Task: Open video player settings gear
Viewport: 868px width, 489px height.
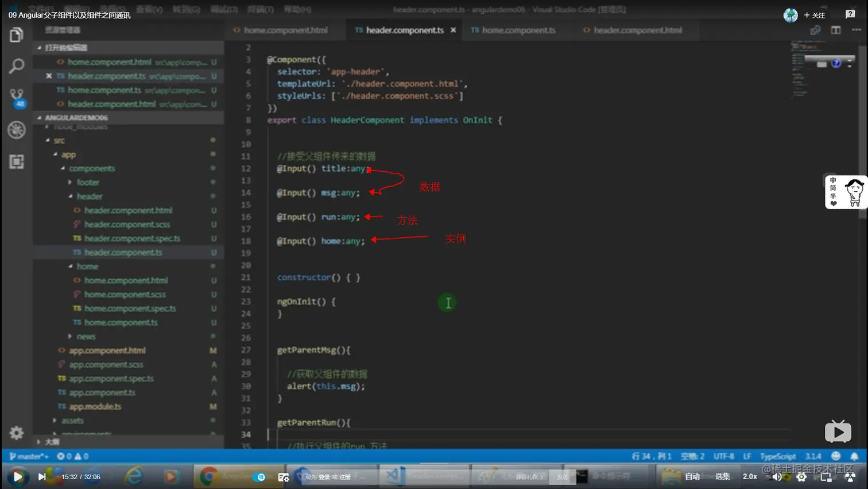Action: pyautogui.click(x=801, y=476)
